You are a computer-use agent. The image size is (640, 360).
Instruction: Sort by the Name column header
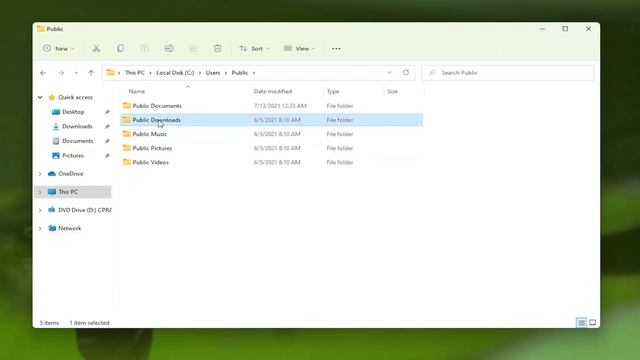tap(137, 91)
